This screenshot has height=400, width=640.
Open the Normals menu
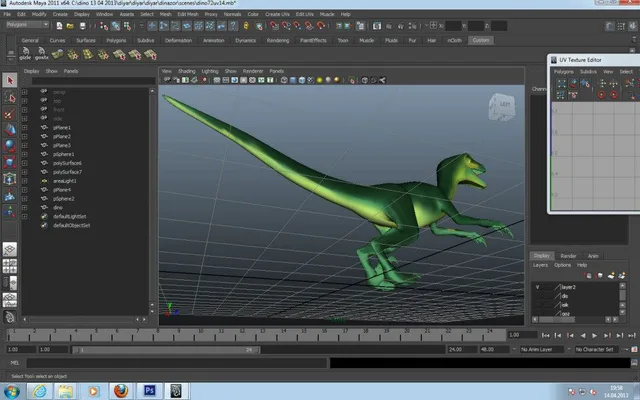(232, 14)
